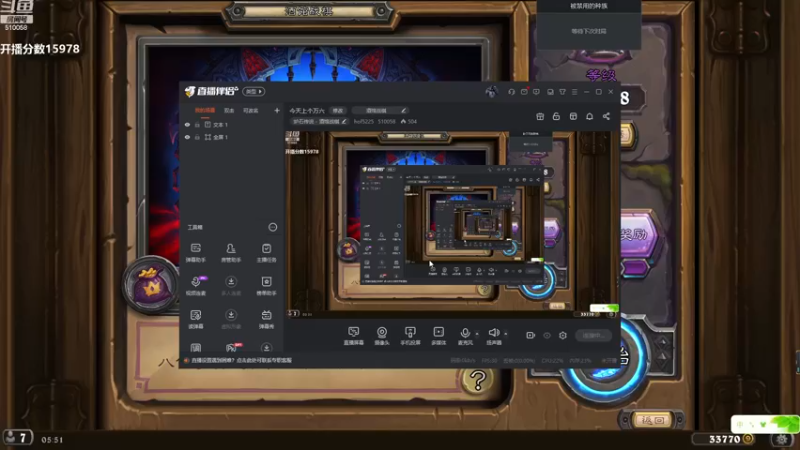Toggle visibility of 全屏 1 source
The height and width of the screenshot is (450, 800).
(187, 137)
